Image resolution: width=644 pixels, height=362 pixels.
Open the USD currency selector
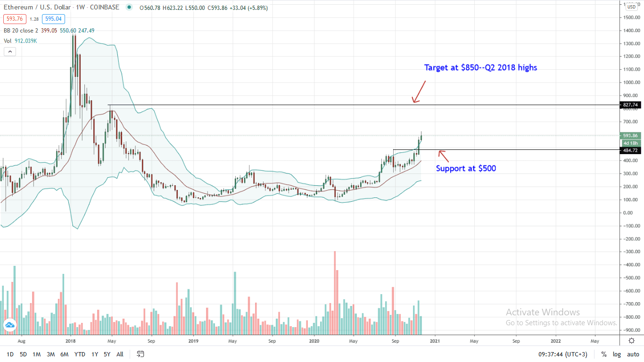click(x=631, y=7)
